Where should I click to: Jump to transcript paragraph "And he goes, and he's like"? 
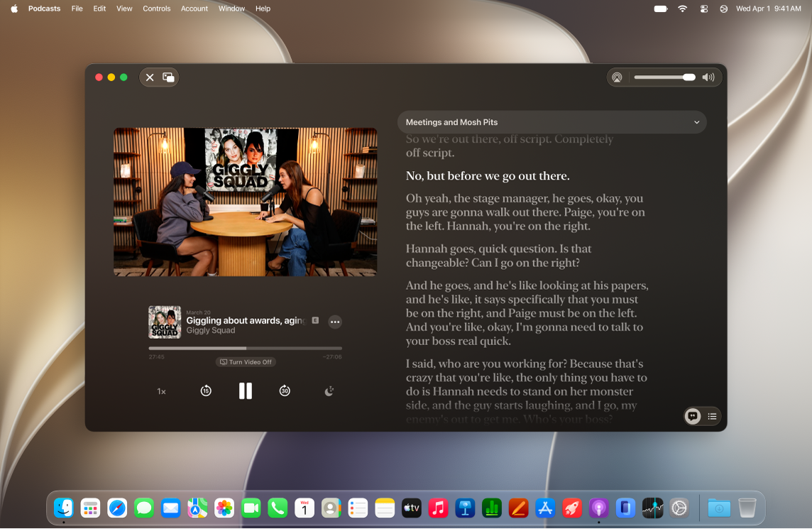pyautogui.click(x=527, y=313)
